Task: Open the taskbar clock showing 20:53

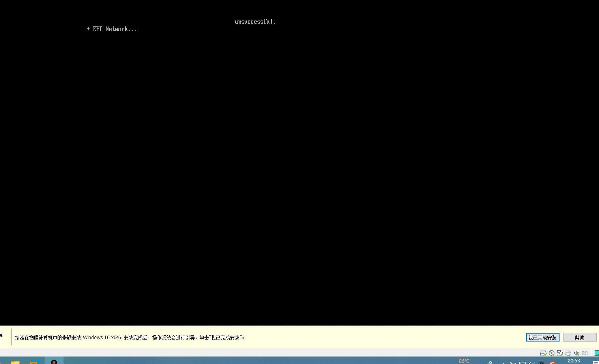Action: [574, 361]
